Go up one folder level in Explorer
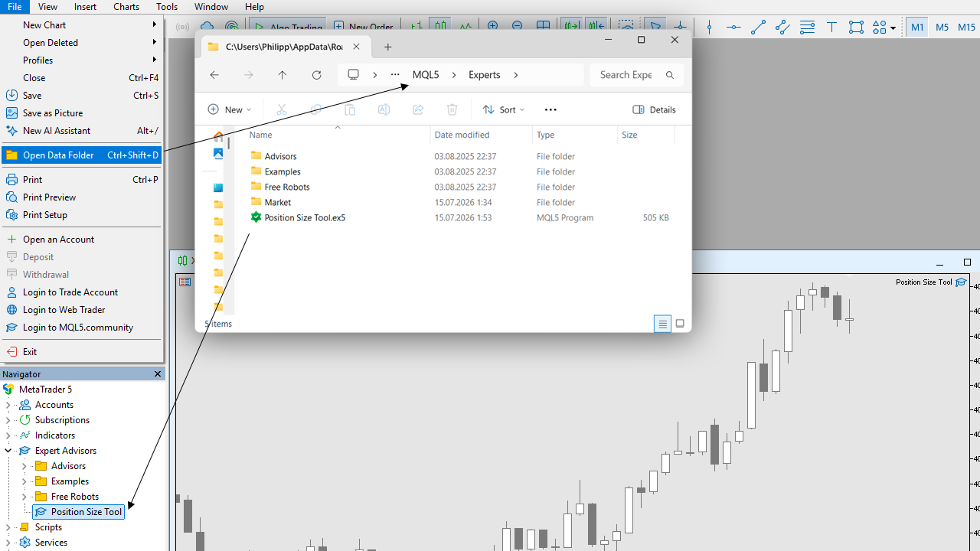The width and height of the screenshot is (980, 551). [x=283, y=75]
